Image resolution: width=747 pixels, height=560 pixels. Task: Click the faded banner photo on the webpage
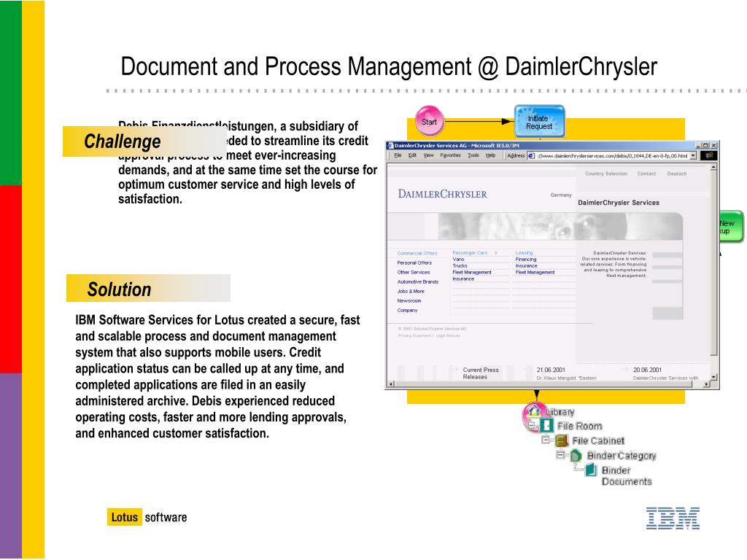[x=560, y=226]
